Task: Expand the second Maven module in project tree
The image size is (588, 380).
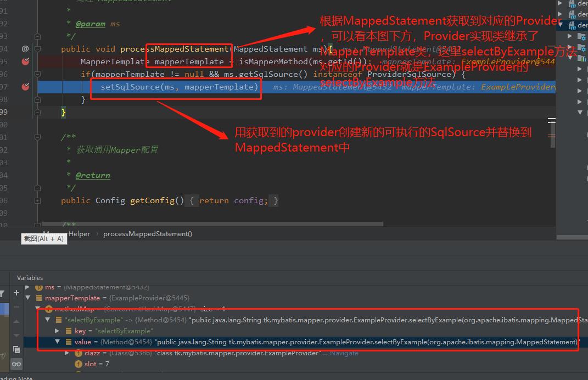Action: (x=560, y=14)
